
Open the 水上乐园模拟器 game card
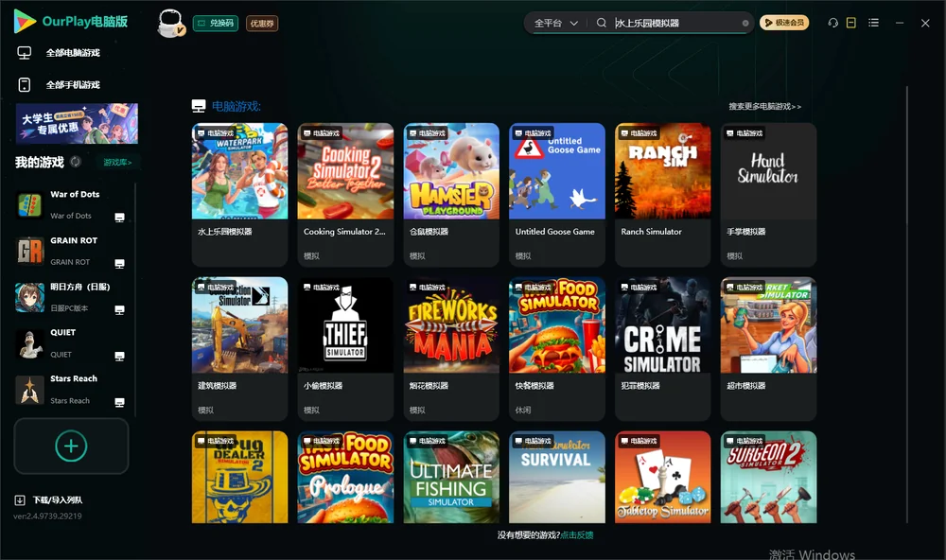click(x=239, y=195)
